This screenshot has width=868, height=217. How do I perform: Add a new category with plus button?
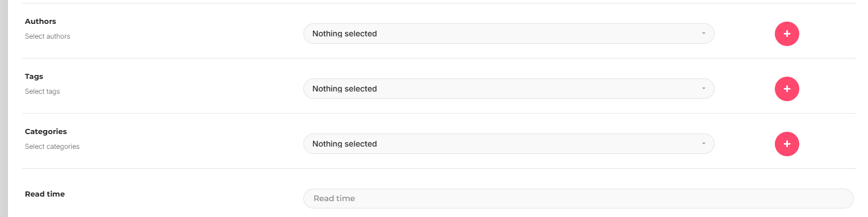[x=787, y=144]
